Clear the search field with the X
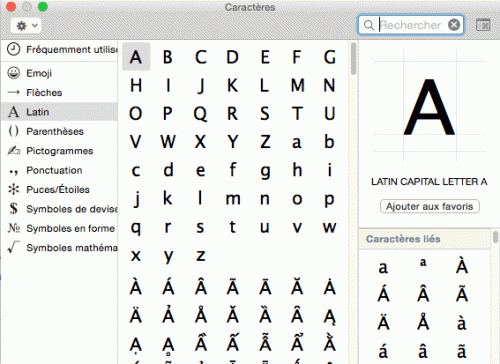 (454, 25)
